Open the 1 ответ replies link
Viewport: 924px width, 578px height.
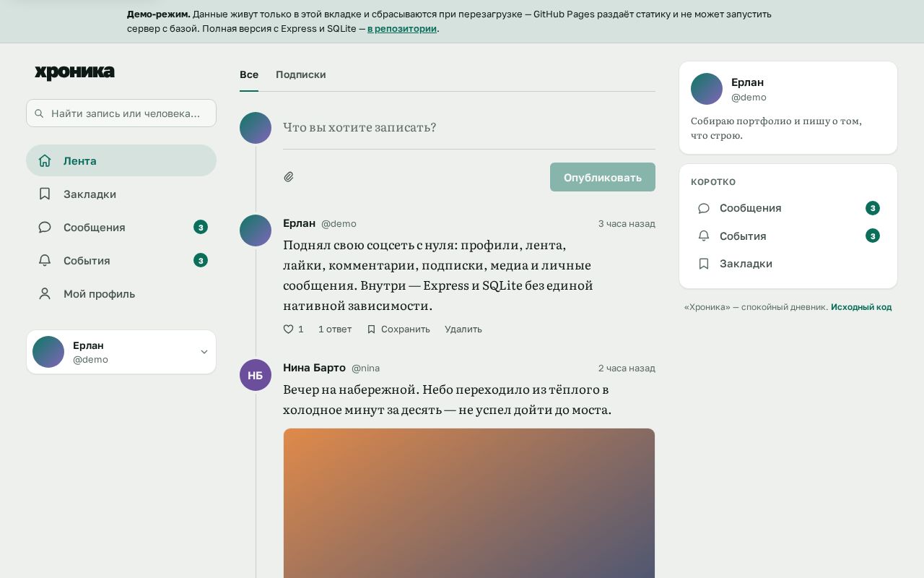point(335,329)
